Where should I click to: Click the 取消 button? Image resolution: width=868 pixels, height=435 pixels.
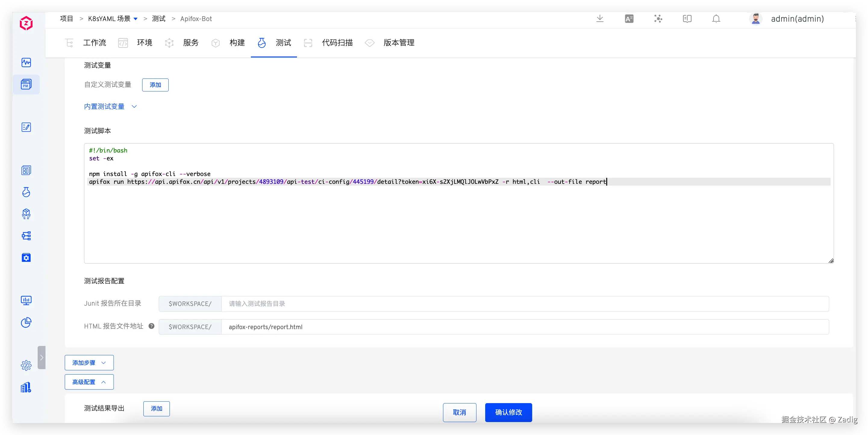pos(459,412)
